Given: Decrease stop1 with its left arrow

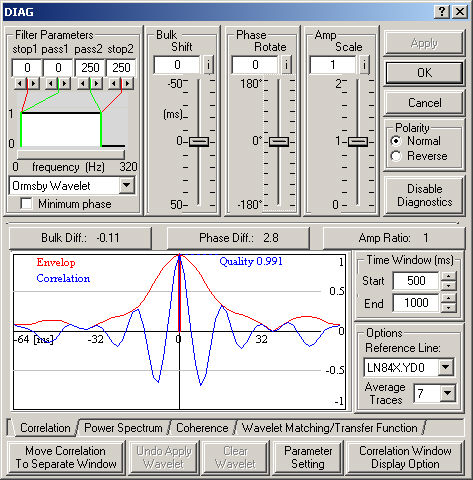Looking at the screenshot, I should coord(20,83).
